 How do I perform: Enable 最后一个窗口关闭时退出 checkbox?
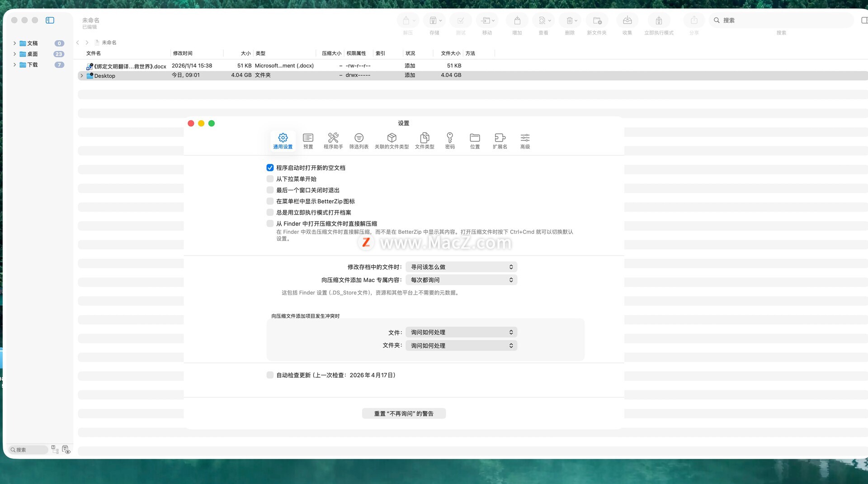[x=270, y=190]
